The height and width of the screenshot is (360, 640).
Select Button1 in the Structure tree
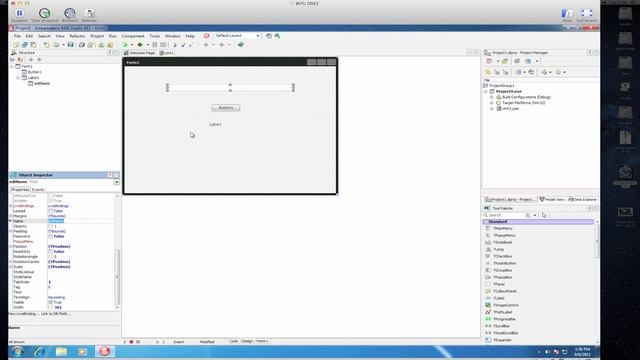pos(34,72)
